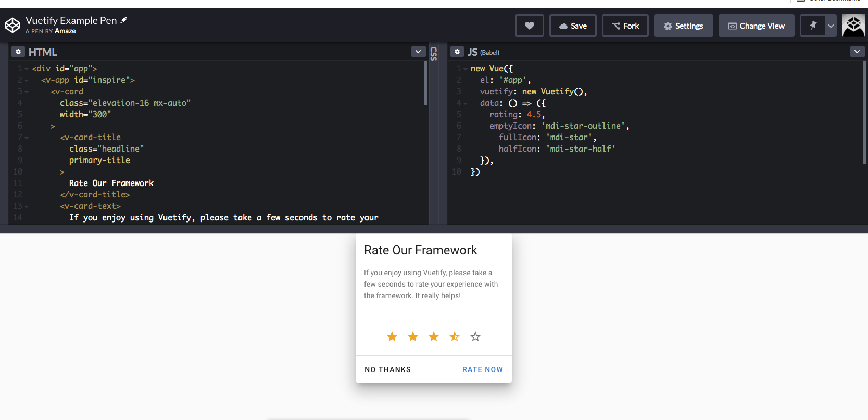Screen dimensions: 868x420
Task: Expand the JS panel dropdown chevron
Action: (x=857, y=52)
